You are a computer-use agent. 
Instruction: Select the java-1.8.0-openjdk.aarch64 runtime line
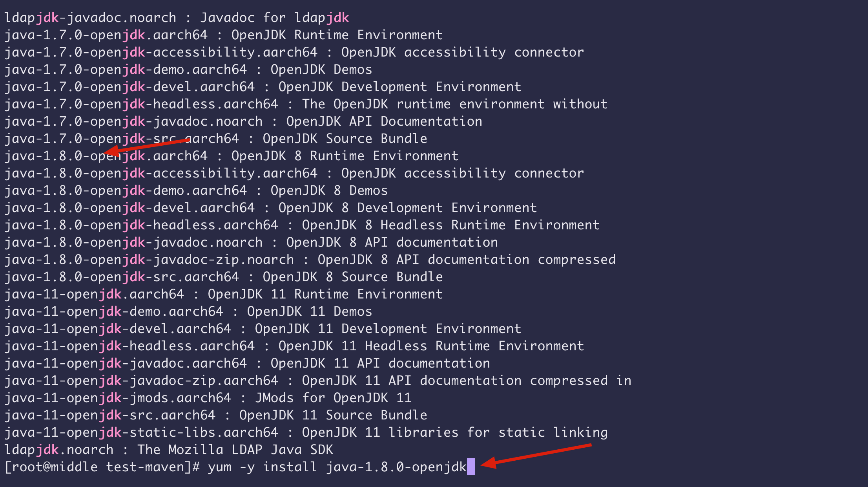click(x=231, y=156)
